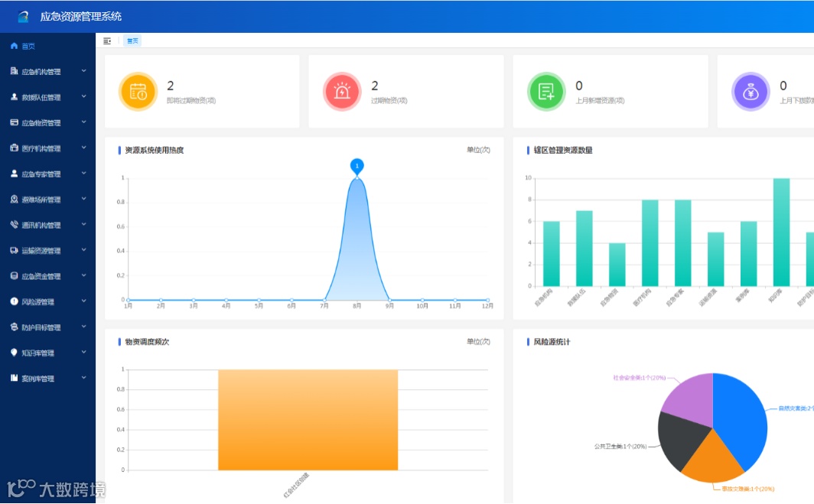Click the location icon for 避难场所管理
The height and width of the screenshot is (504, 814).
click(14, 200)
